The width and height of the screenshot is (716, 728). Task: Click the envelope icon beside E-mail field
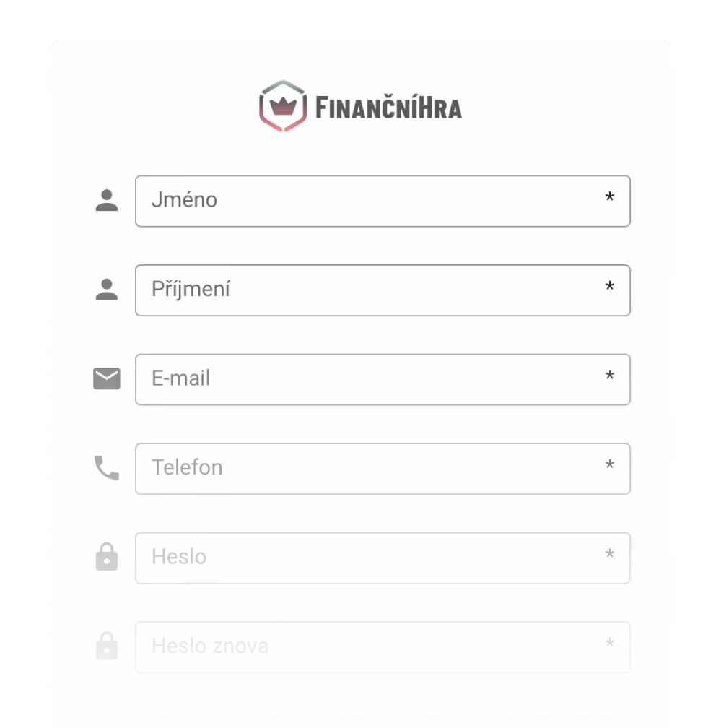pos(107,378)
